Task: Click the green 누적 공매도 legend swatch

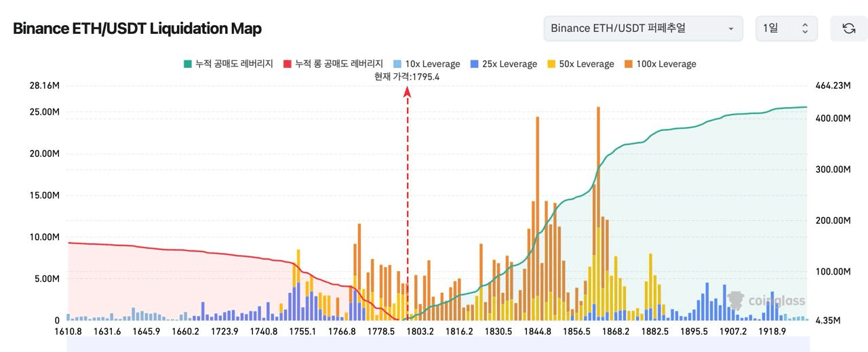Action: 187,64
